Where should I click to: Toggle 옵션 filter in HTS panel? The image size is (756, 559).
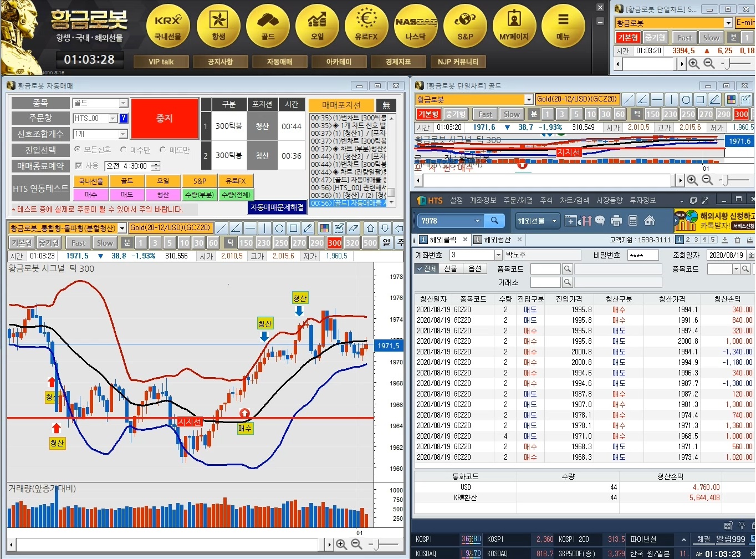tap(474, 269)
